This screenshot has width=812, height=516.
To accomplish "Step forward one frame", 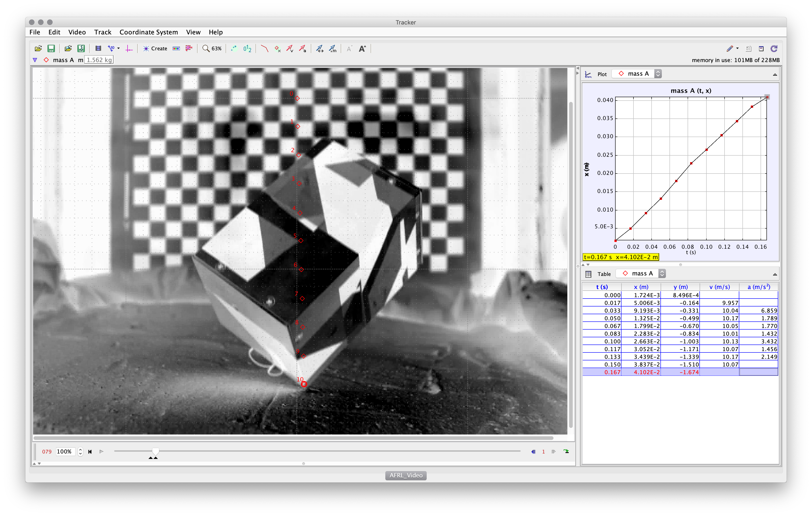I will (553, 452).
